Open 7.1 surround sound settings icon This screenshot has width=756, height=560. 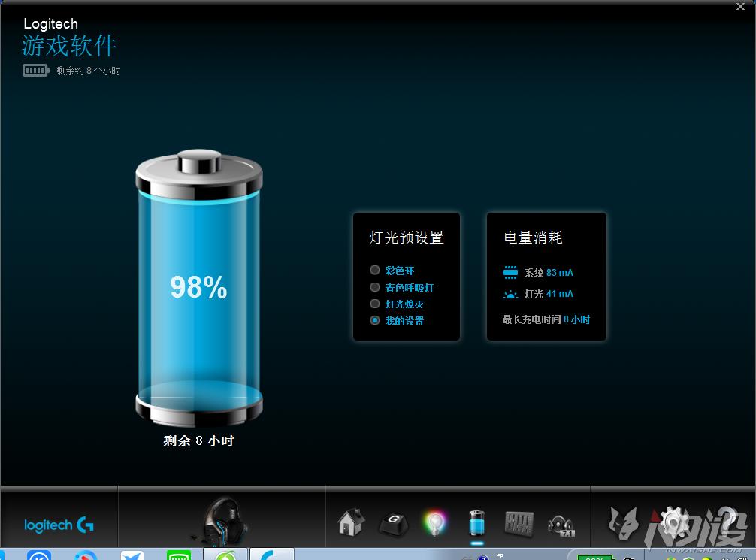(561, 522)
